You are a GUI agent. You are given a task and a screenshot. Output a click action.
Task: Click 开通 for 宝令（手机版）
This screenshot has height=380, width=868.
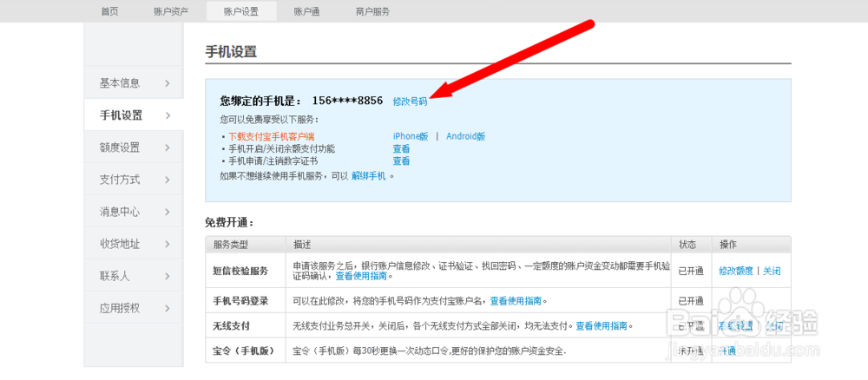pyautogui.click(x=727, y=351)
